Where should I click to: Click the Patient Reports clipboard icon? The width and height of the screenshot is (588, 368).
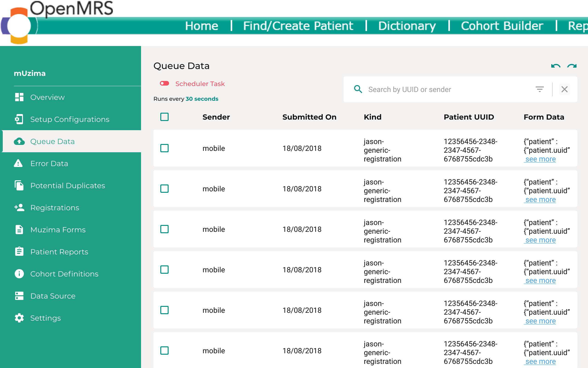tap(19, 251)
